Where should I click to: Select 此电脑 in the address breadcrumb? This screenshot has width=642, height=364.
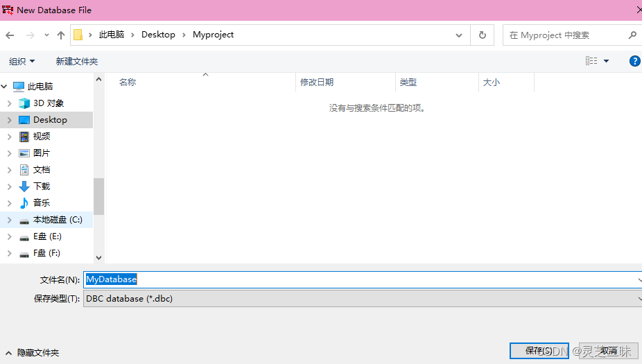click(112, 35)
